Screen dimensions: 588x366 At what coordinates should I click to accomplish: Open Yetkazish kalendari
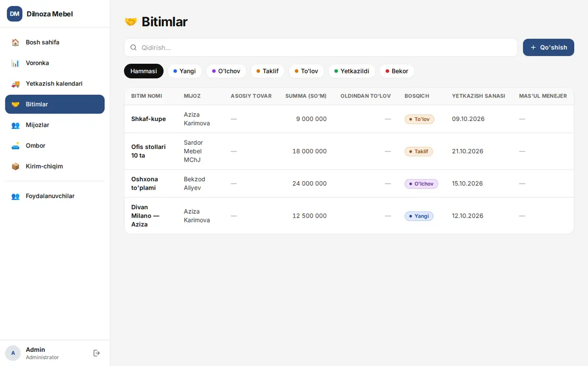pos(55,84)
